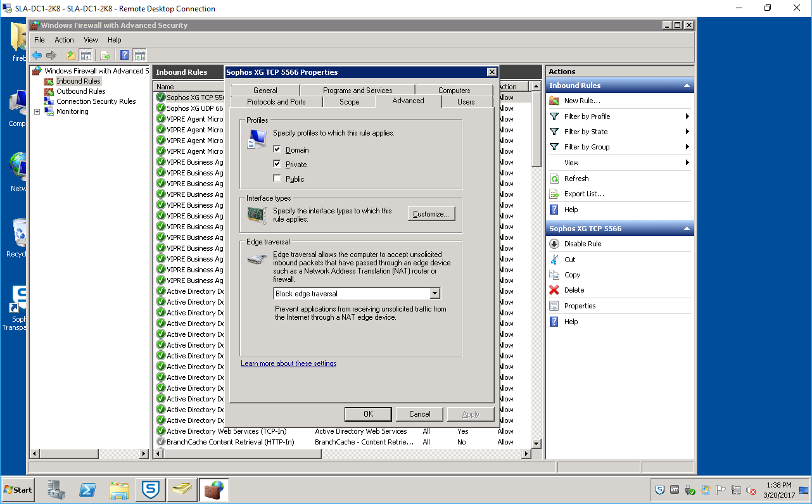This screenshot has width=812, height=504.
Task: Switch to Protocols and Ports tab
Action: [276, 102]
